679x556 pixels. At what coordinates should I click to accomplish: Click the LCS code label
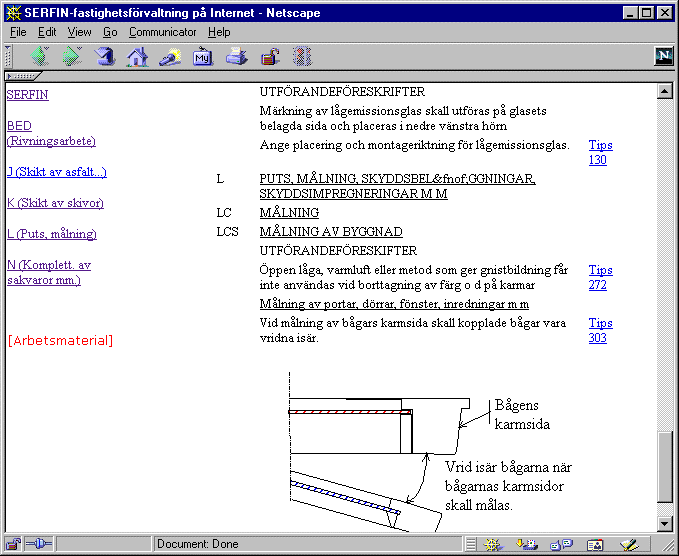pyautogui.click(x=227, y=232)
